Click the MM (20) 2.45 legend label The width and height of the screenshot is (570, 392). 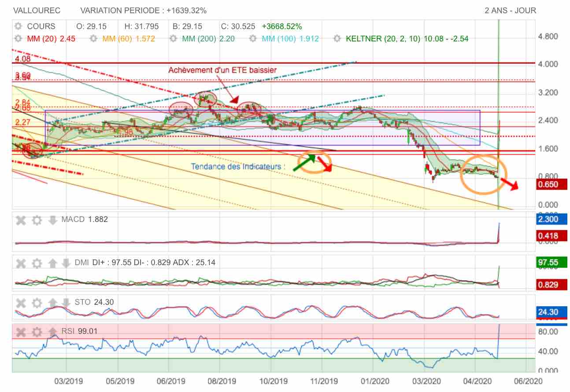click(51, 39)
